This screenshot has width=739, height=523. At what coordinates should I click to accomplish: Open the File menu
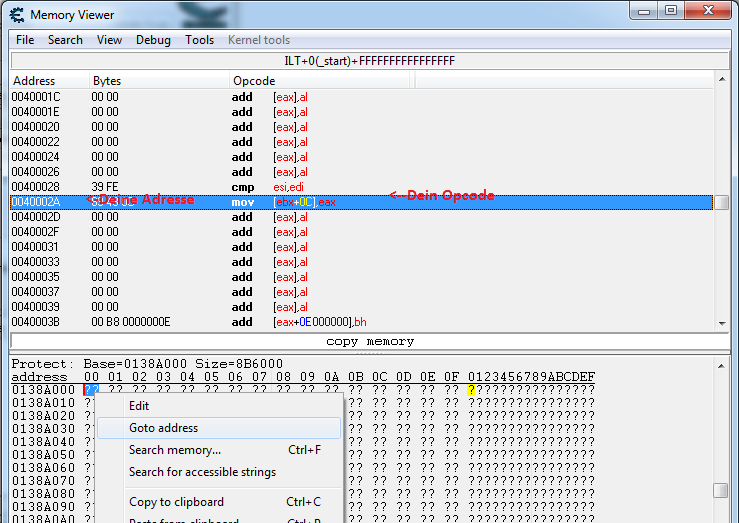(x=25, y=40)
